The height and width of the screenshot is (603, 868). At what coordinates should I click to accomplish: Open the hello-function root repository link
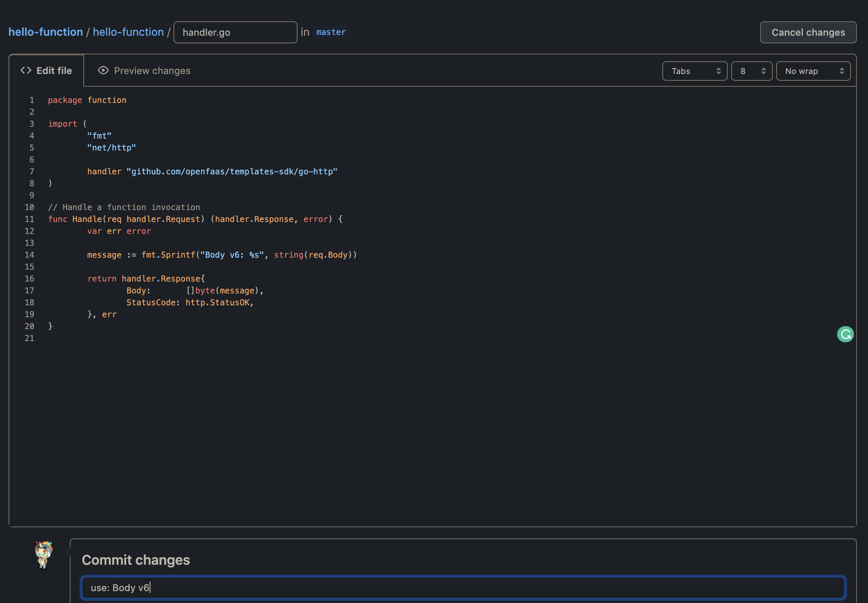(x=45, y=32)
